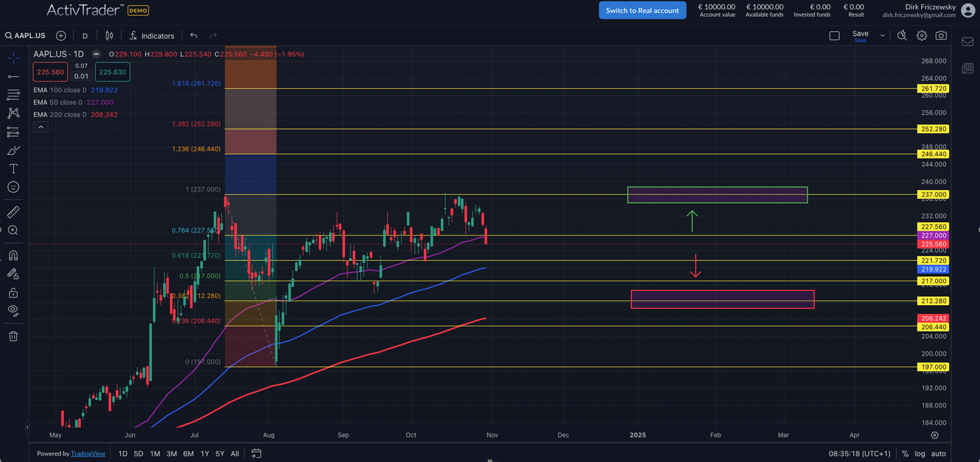980x462 pixels.
Task: Open the chart style candles dropdown
Action: tap(109, 36)
